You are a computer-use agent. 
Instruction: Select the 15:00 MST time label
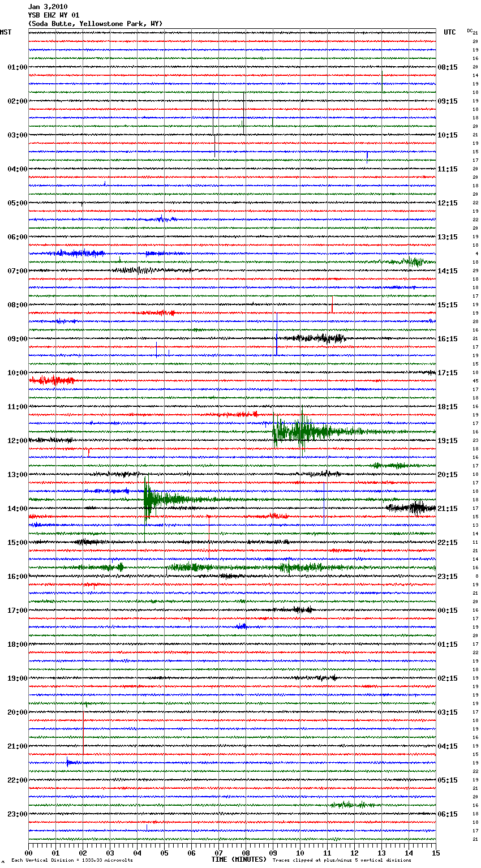(x=18, y=543)
